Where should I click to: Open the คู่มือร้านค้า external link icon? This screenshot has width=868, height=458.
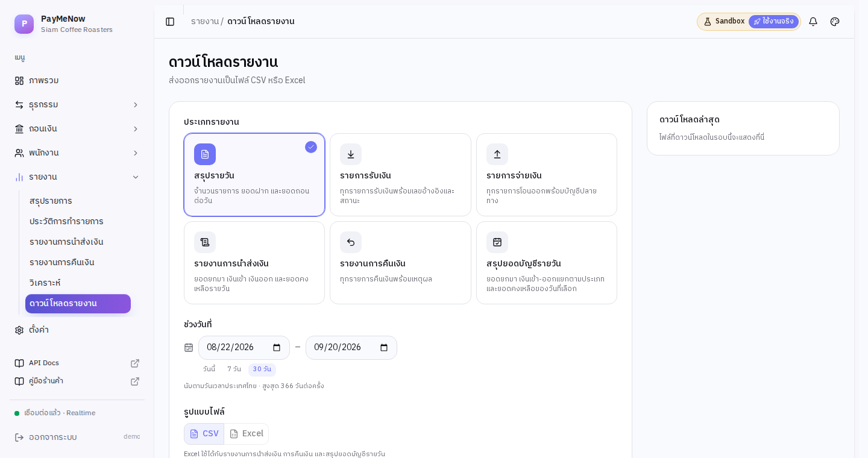[135, 381]
